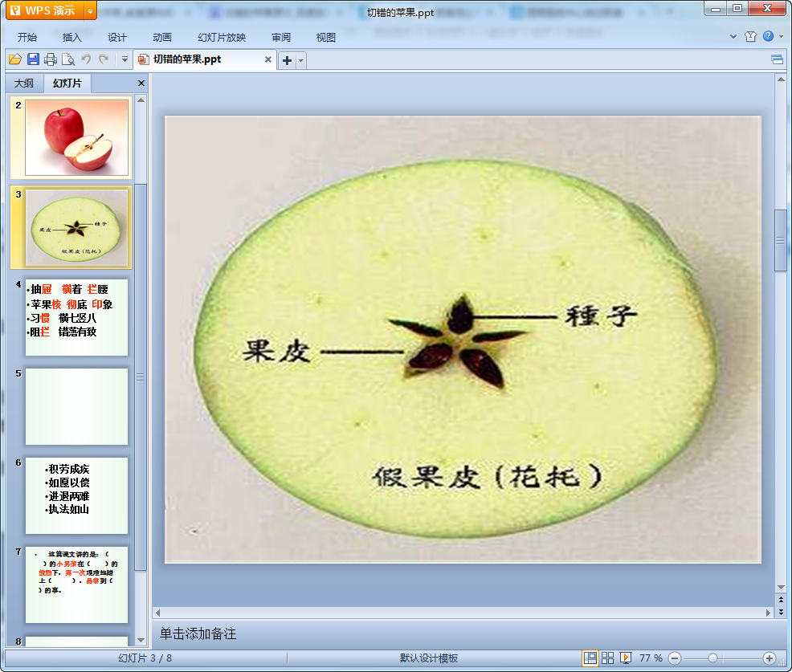Open the 审阅 menu tab
Image resolution: width=792 pixels, height=672 pixels.
tap(281, 38)
